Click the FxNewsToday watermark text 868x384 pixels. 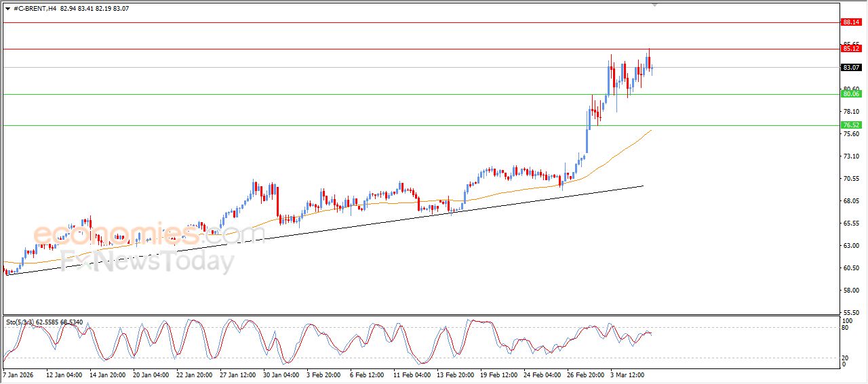coord(147,261)
